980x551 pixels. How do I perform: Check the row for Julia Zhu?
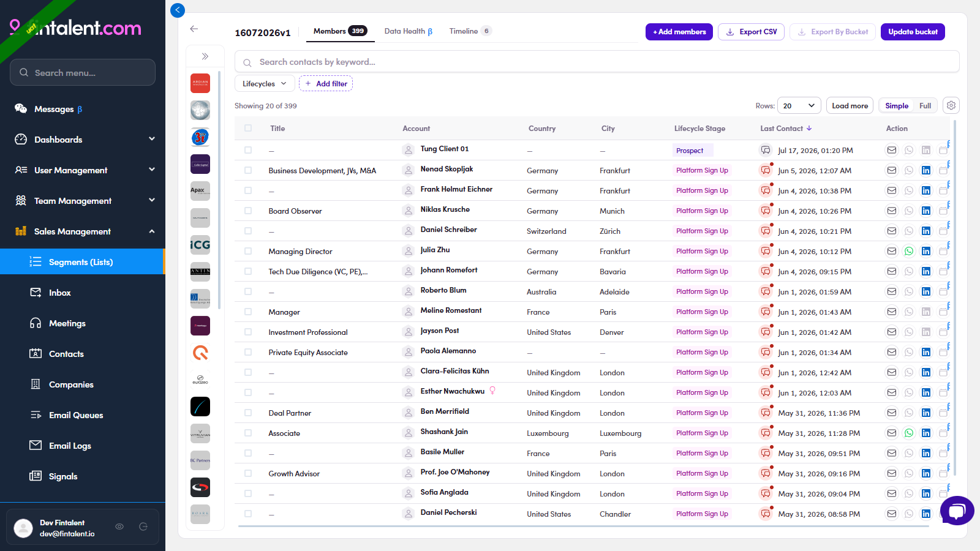[248, 251]
